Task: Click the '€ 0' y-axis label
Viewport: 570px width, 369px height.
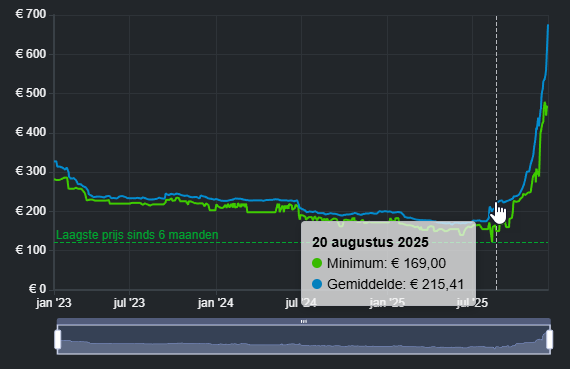Action: [37, 289]
